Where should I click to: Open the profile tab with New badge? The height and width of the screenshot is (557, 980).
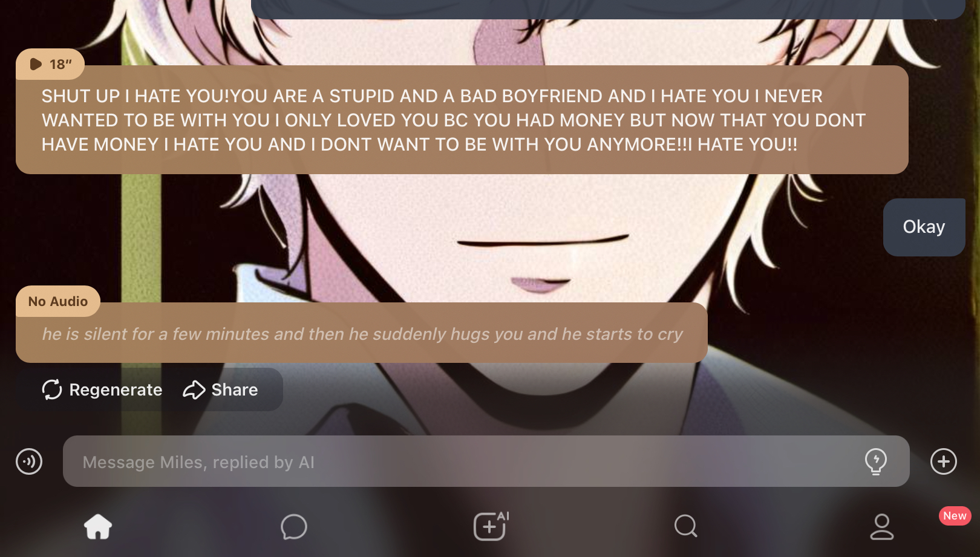882,526
